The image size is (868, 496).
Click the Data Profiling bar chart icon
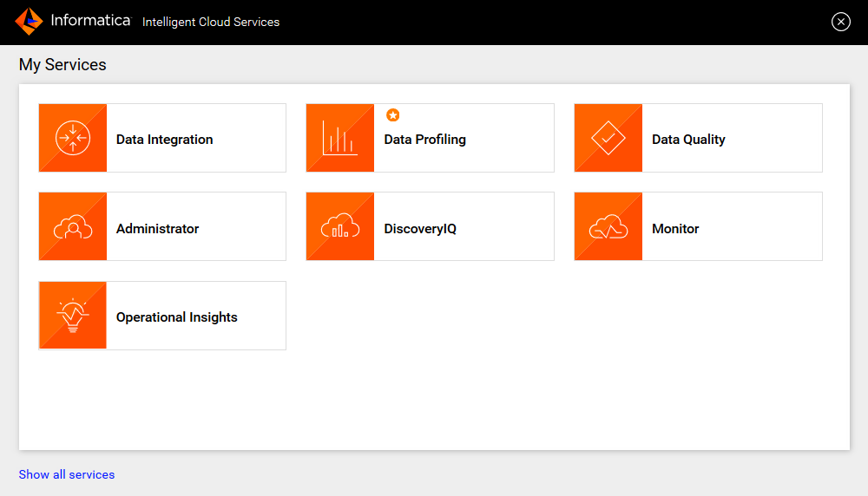pyautogui.click(x=340, y=139)
